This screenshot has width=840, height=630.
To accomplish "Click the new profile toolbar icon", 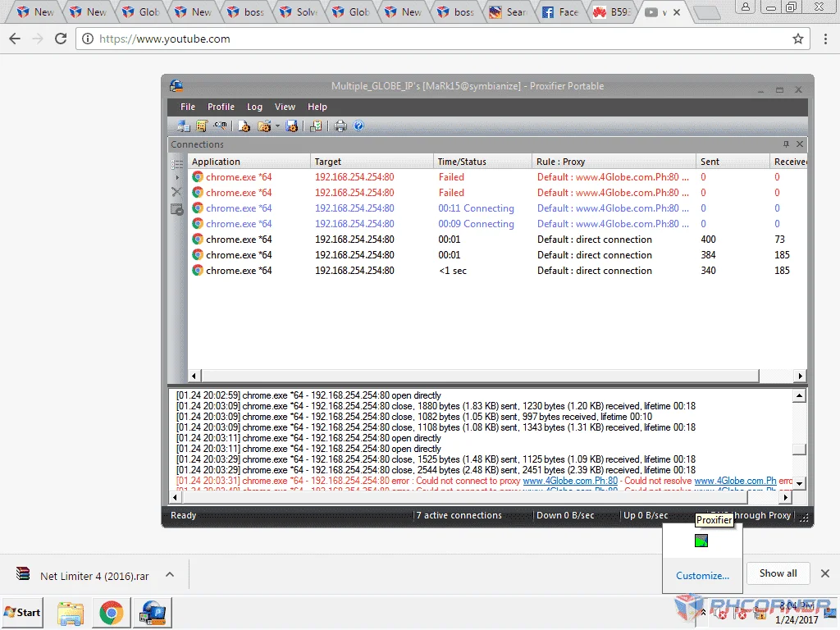I will click(244, 126).
